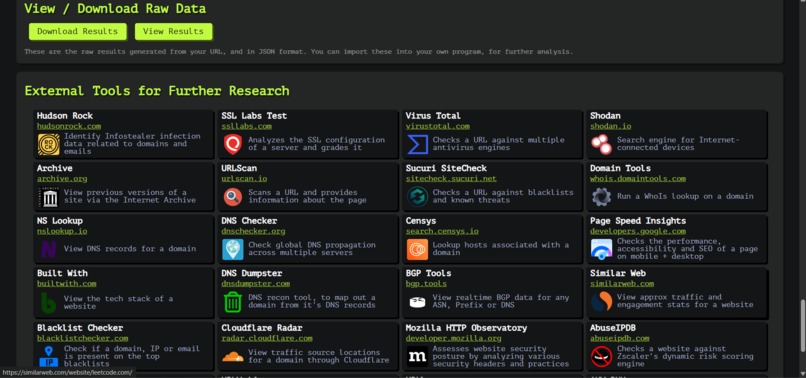The image size is (806, 378).
Task: Follow the dnsdumpster.com link
Action: (256, 283)
